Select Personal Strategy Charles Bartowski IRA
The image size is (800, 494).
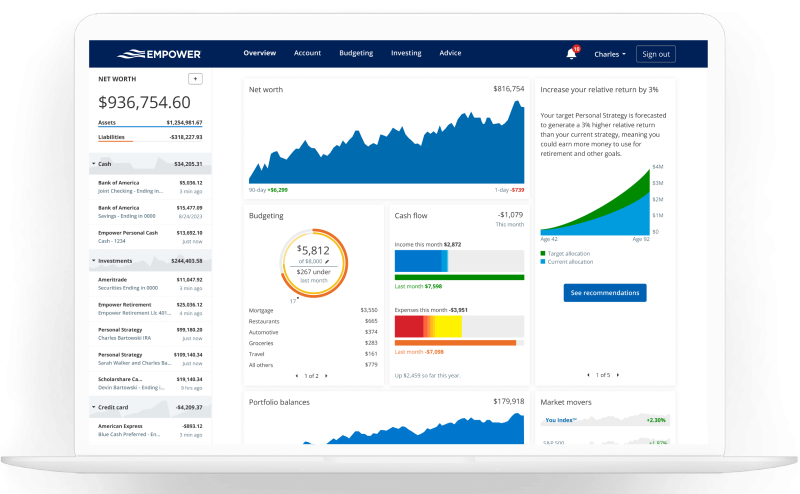point(150,334)
